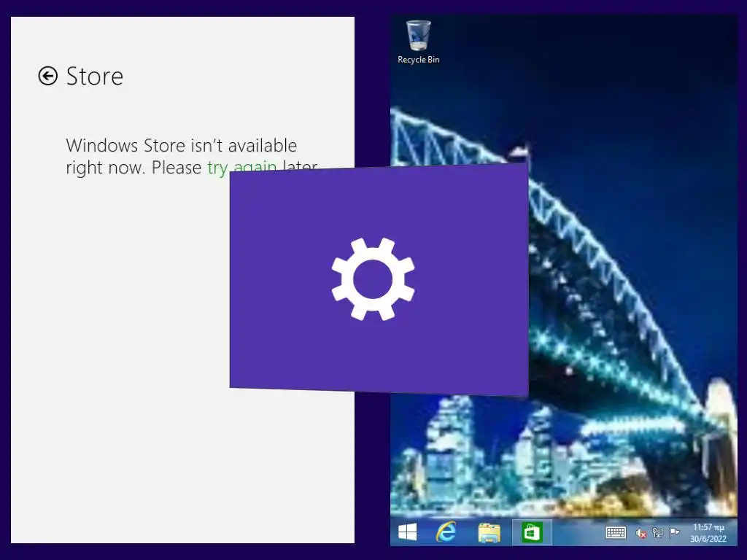The width and height of the screenshot is (747, 560).
Task: Open File Explorer from taskbar
Action: 489,532
